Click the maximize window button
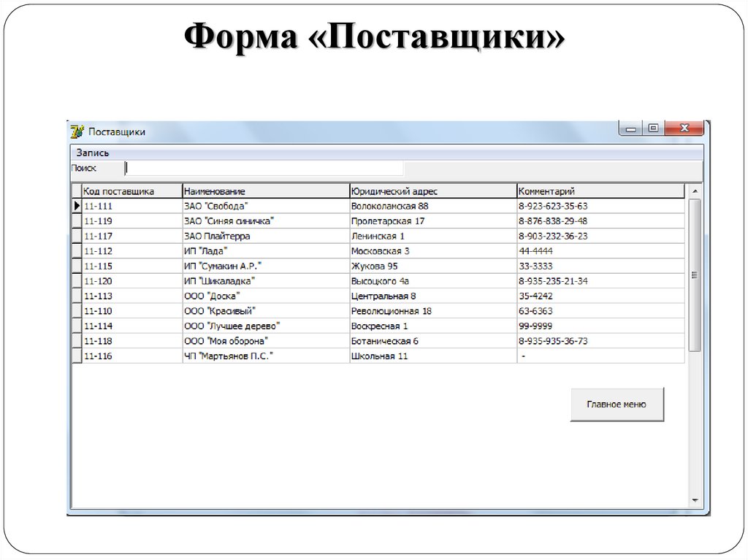 click(x=654, y=127)
